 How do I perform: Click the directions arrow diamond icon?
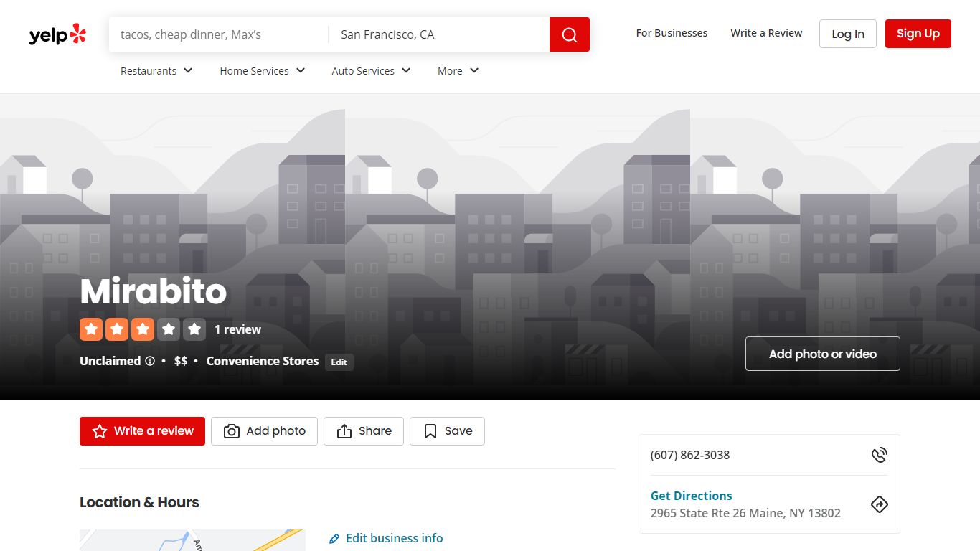pos(880,504)
